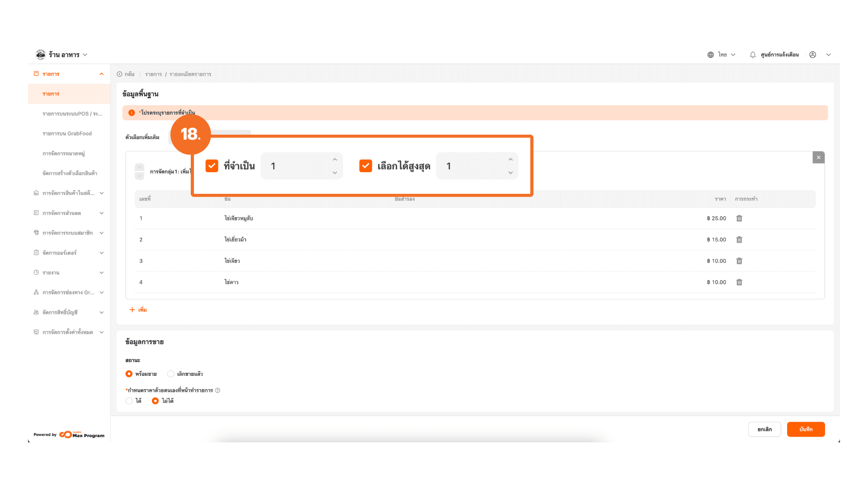Click the globe language icon
Viewport: 868px width, 488px height.
coord(711,55)
